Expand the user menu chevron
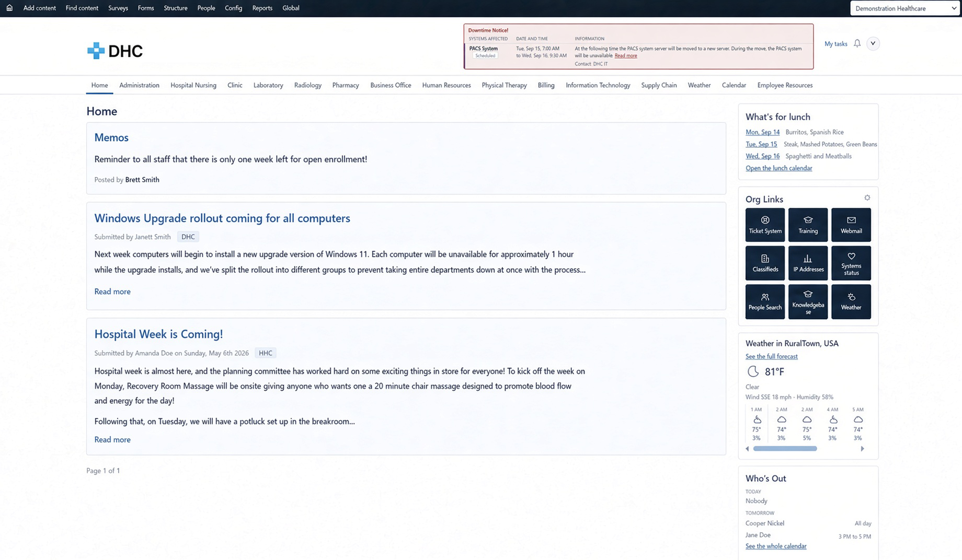This screenshot has width=962, height=560. (873, 43)
